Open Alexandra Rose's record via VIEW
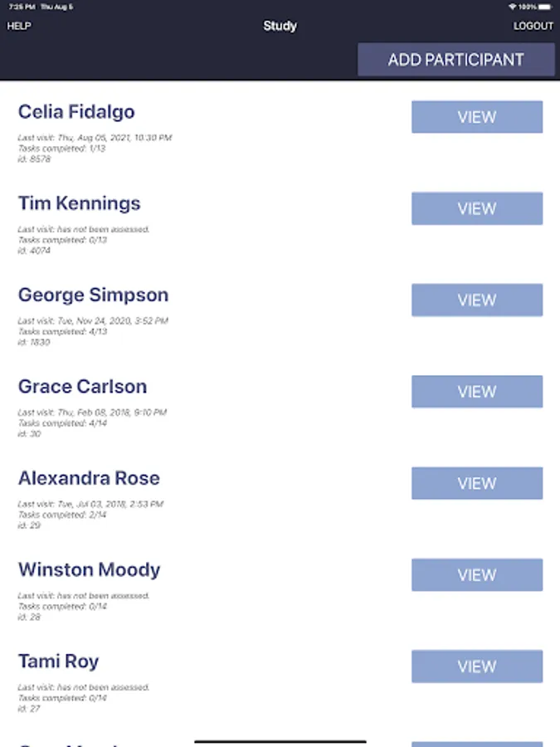 477,484
